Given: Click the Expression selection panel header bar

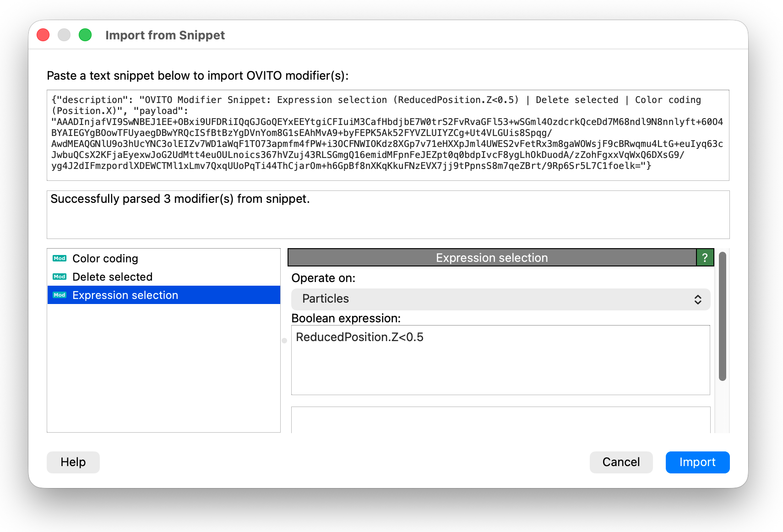Looking at the screenshot, I should point(491,258).
